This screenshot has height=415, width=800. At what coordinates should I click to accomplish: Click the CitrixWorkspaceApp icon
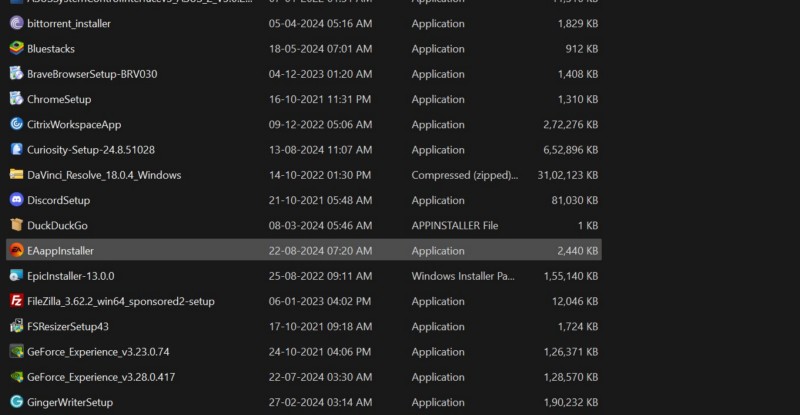pyautogui.click(x=16, y=124)
